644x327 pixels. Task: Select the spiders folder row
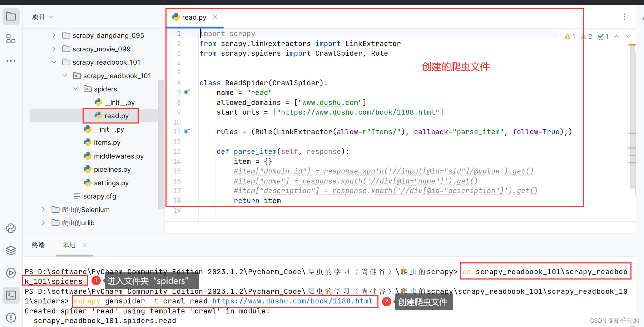(94, 89)
